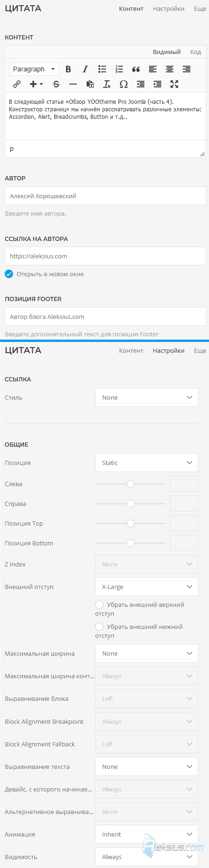Switch editor to Код mode

[195, 52]
